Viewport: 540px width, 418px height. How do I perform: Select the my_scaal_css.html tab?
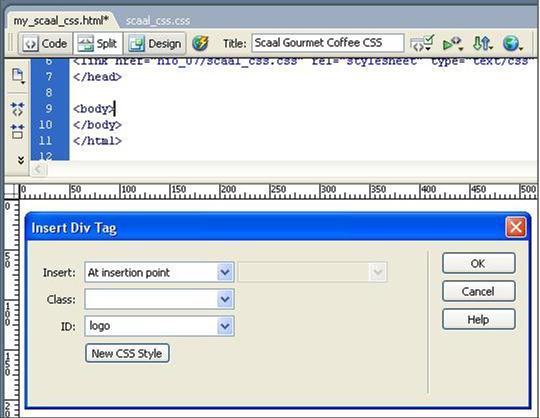pyautogui.click(x=61, y=21)
